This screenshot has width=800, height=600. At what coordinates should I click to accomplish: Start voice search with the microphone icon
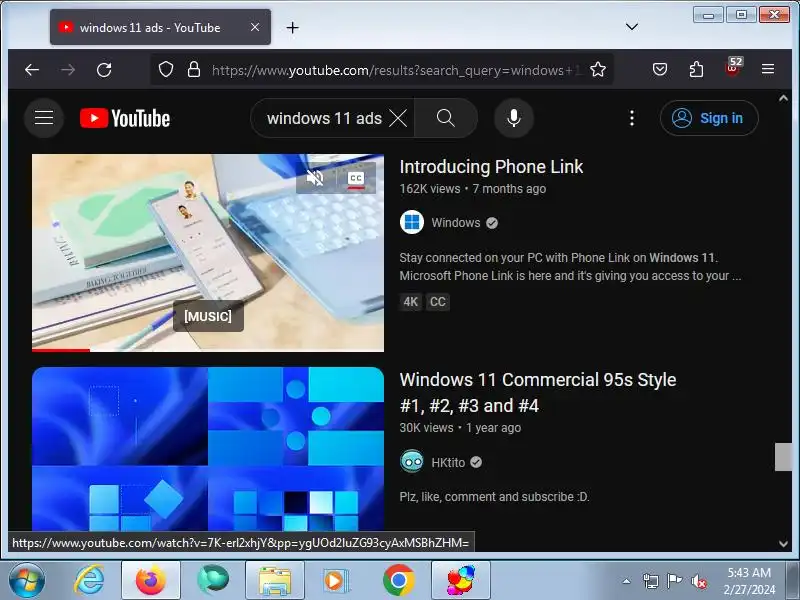(x=514, y=118)
